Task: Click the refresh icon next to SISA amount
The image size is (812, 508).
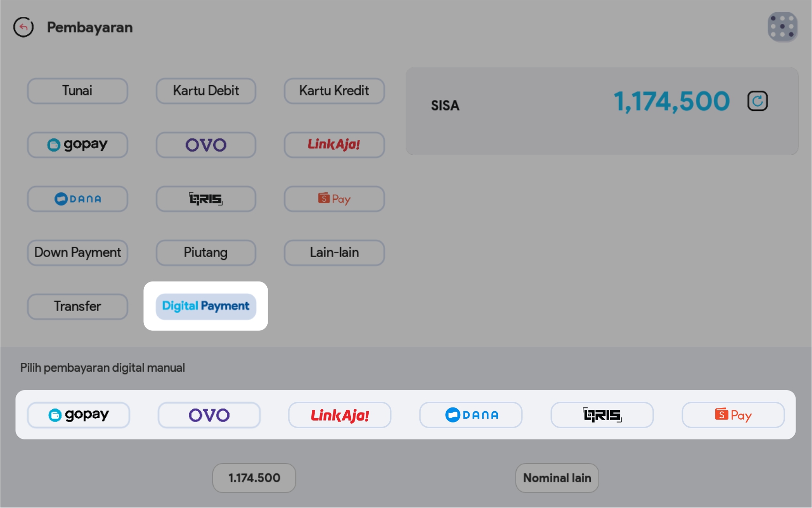Action: pos(757,101)
